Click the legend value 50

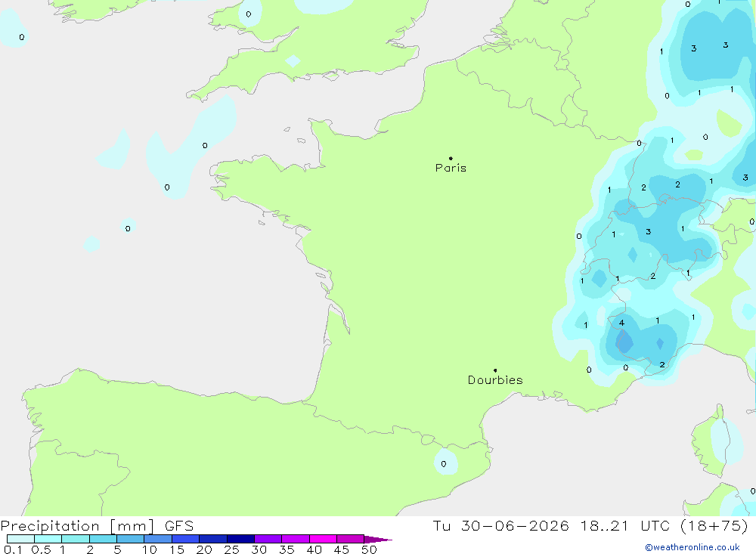[x=369, y=549]
